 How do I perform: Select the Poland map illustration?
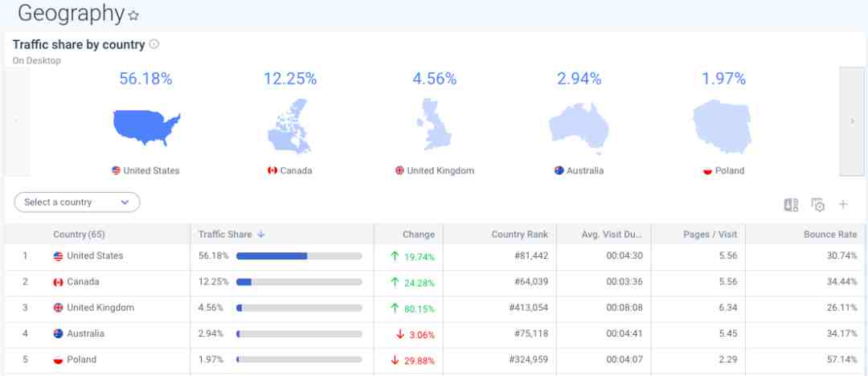(x=723, y=127)
